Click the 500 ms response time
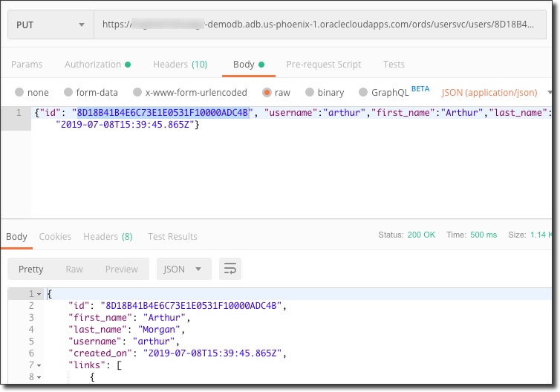The width and height of the screenshot is (560, 392). coord(484,235)
